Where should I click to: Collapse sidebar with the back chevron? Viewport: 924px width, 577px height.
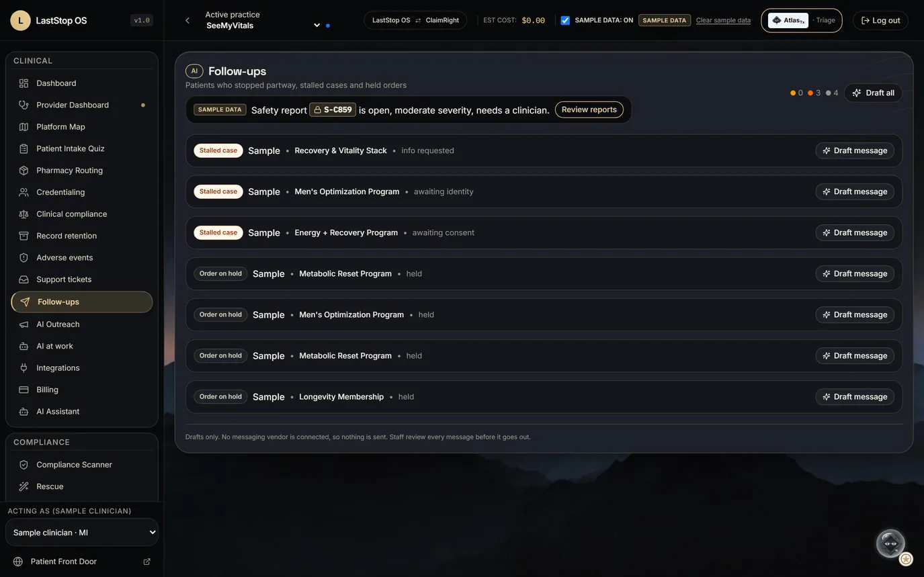coord(187,21)
